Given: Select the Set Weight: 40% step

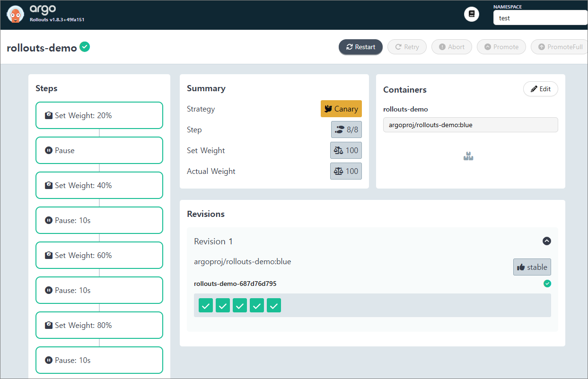Looking at the screenshot, I should pos(99,185).
